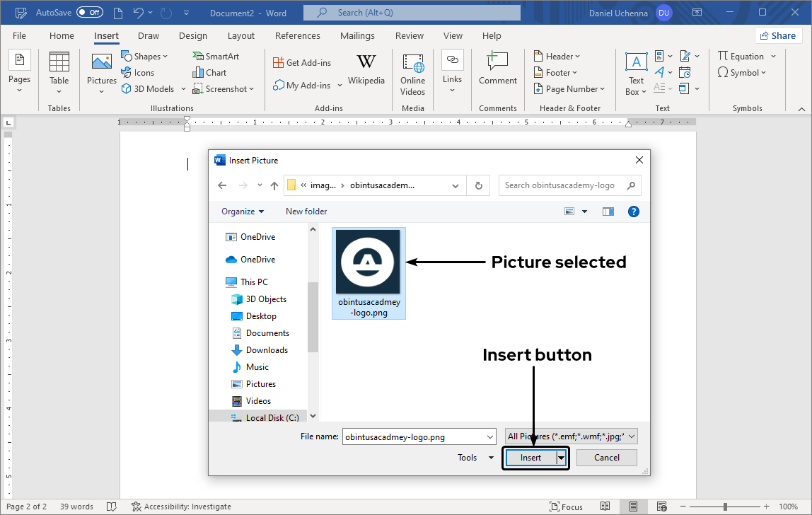Expand the Organize dropdown
812x515 pixels.
coord(243,212)
